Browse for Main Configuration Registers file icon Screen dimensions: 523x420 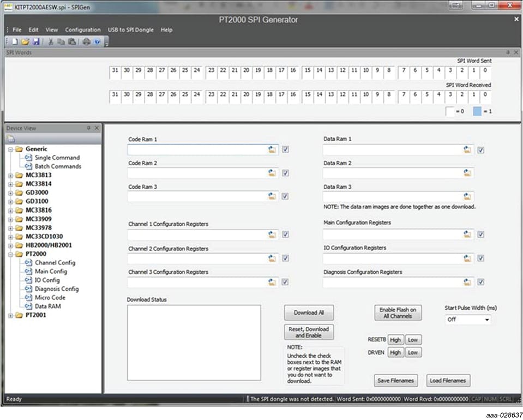[x=467, y=234]
